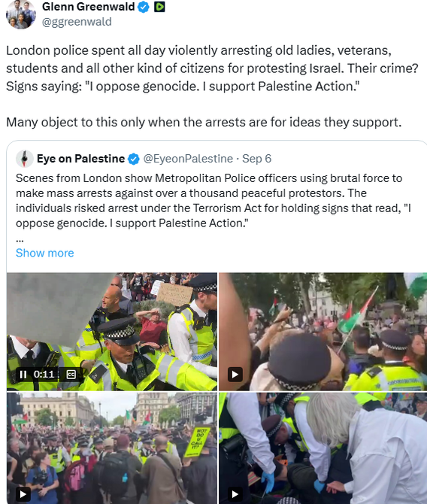Click the 0:11 video timestamp
This screenshot has height=504, width=427.
(x=44, y=375)
